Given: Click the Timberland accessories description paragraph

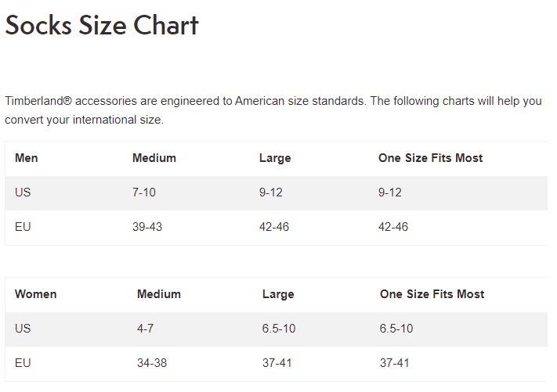Looking at the screenshot, I should pos(273,110).
